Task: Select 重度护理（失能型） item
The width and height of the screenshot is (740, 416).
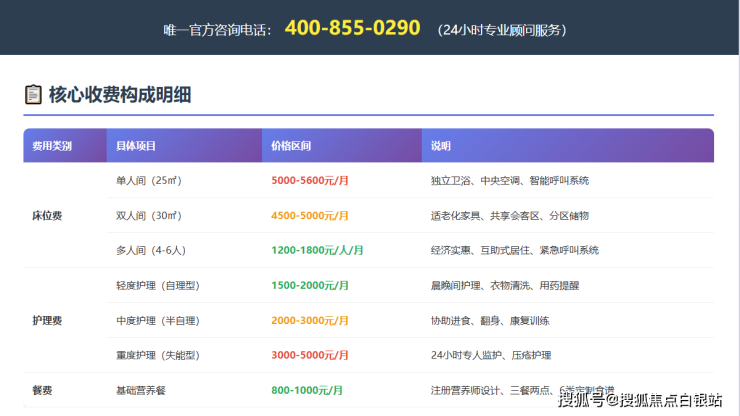Action: (159, 356)
